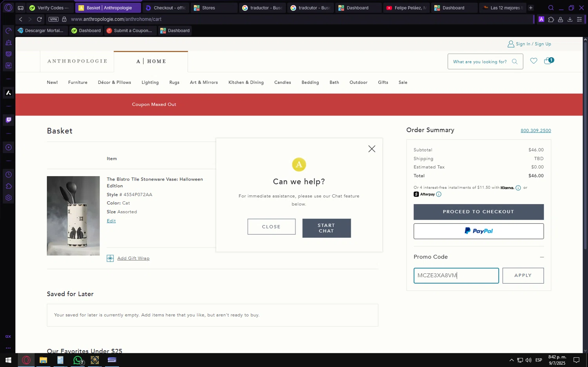This screenshot has width=588, height=367.
Task: Switch to Las 12 mejores tab
Action: 503,8
